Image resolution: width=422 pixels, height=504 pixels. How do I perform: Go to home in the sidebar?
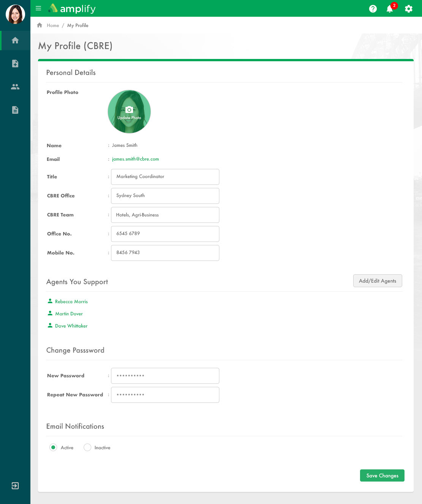(x=15, y=40)
